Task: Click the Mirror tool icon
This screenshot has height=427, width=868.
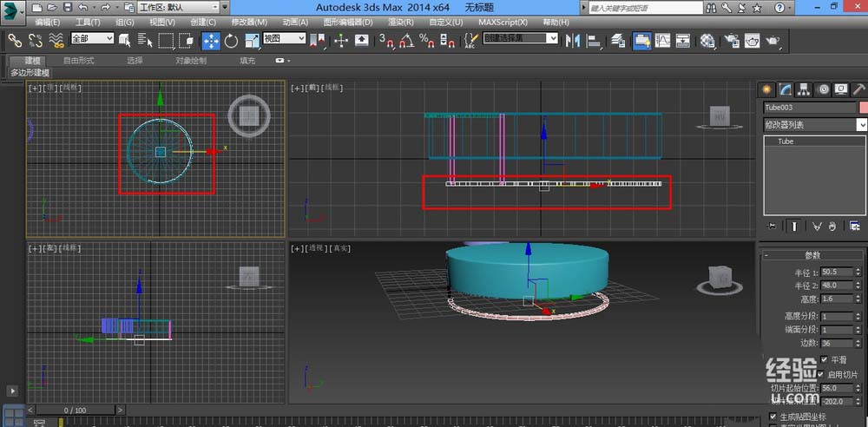Action: 572,41
